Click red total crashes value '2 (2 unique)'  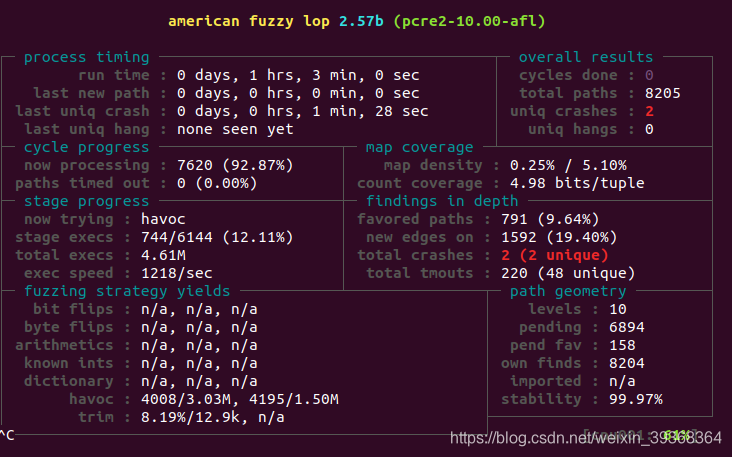[x=555, y=255]
